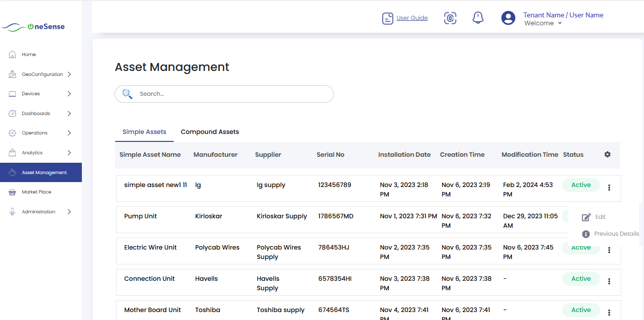Click the scan/settings icon beside the bell
This screenshot has width=644, height=320.
click(450, 17)
